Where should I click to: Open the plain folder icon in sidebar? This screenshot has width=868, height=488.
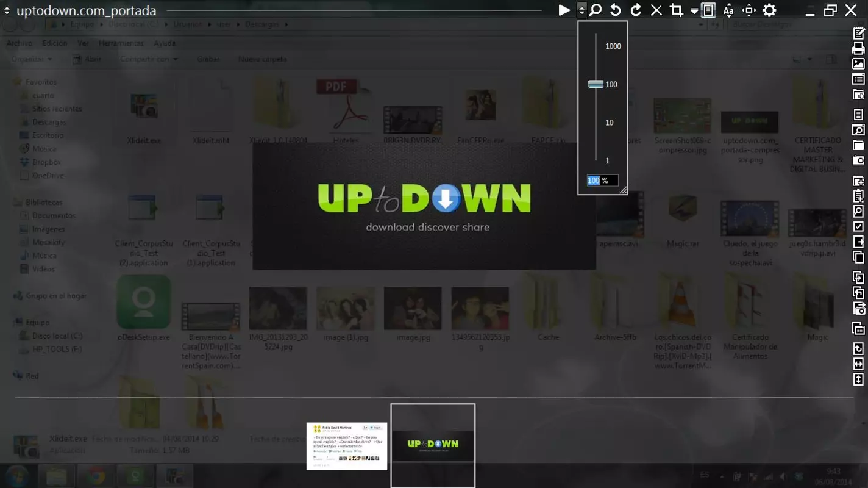(858, 145)
